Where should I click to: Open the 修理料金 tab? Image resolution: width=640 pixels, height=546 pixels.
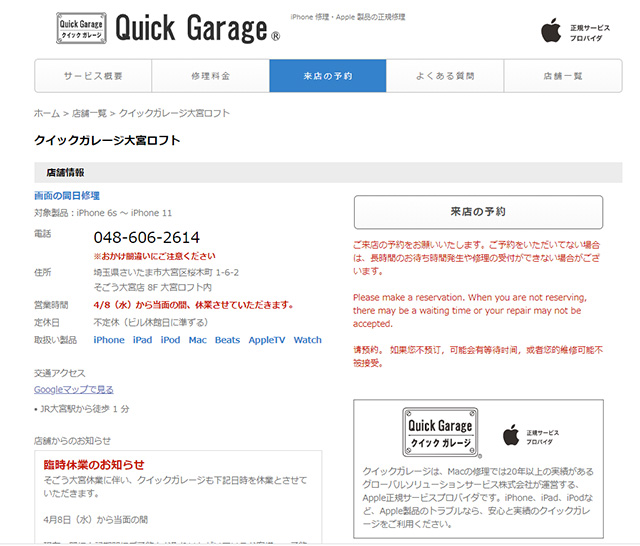point(211,76)
